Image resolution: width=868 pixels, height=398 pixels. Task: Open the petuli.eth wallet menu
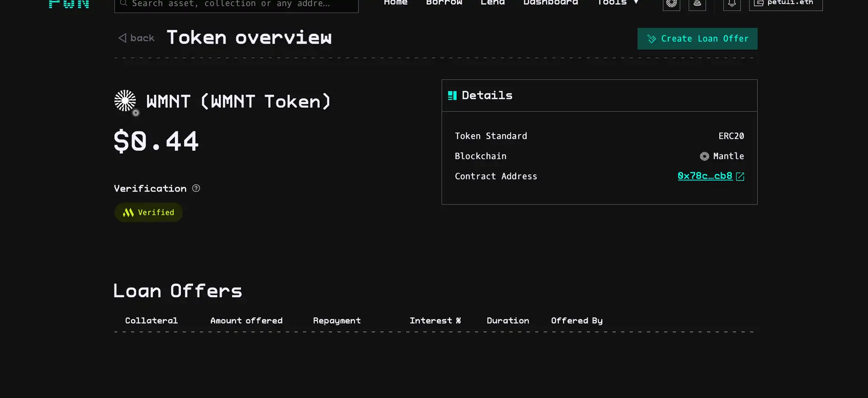(785, 4)
